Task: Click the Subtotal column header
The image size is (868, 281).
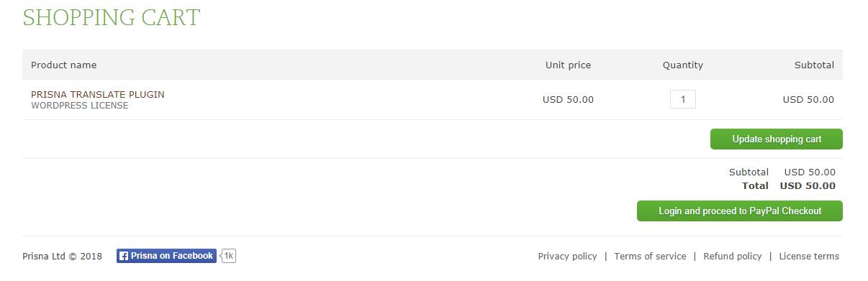Action: (x=814, y=65)
